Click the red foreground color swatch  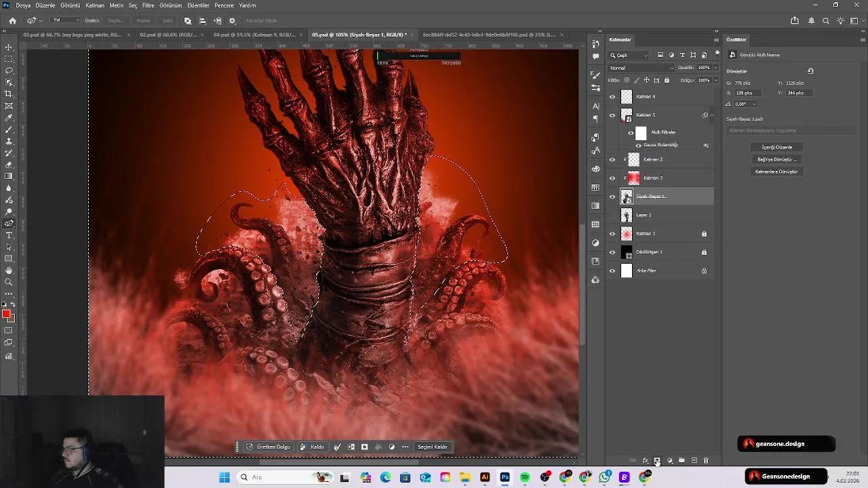click(x=6, y=314)
